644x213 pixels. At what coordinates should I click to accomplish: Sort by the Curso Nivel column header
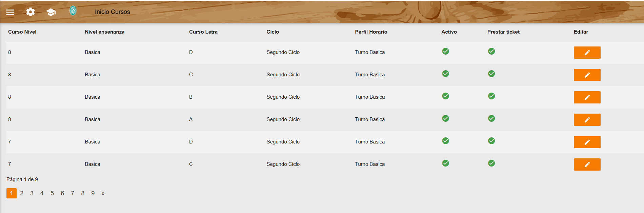[22, 32]
